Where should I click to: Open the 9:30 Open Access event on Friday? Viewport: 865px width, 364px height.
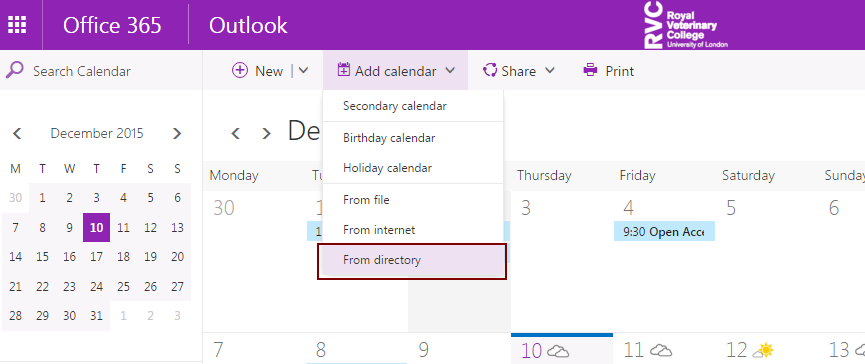(664, 232)
